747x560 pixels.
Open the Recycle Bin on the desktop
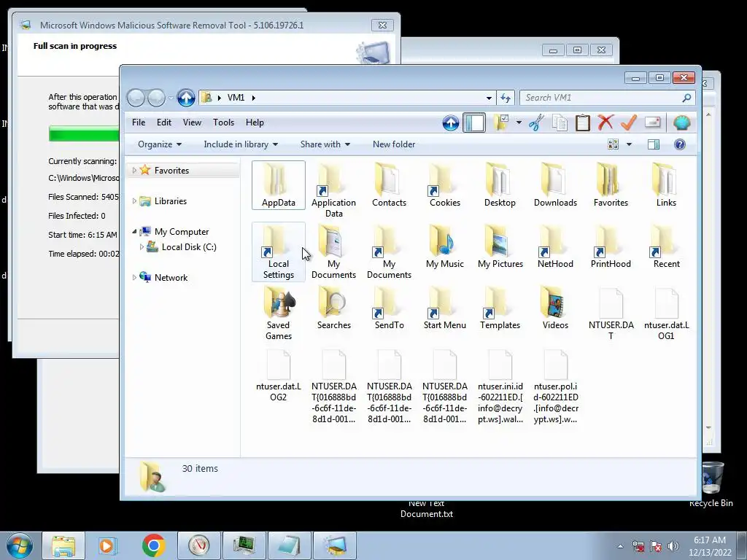coord(711,485)
